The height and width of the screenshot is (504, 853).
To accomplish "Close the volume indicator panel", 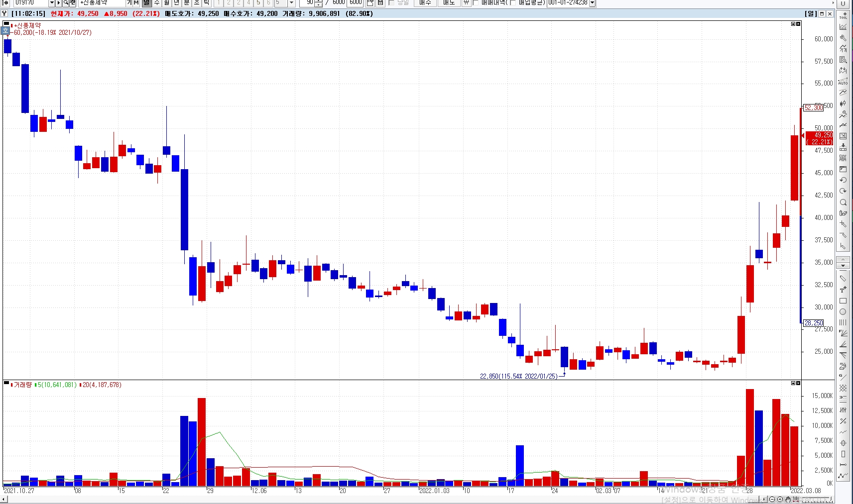I will tap(798, 383).
